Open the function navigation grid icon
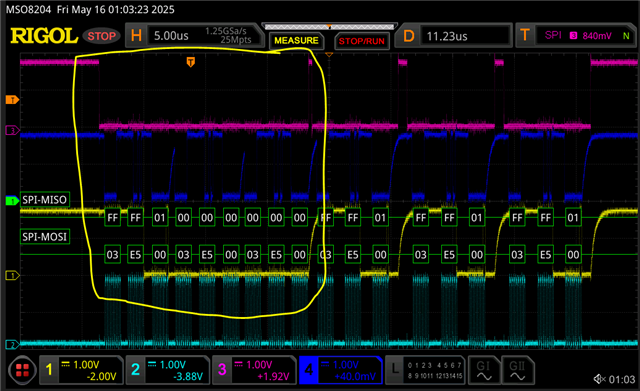640x391 pixels. pos(22,370)
